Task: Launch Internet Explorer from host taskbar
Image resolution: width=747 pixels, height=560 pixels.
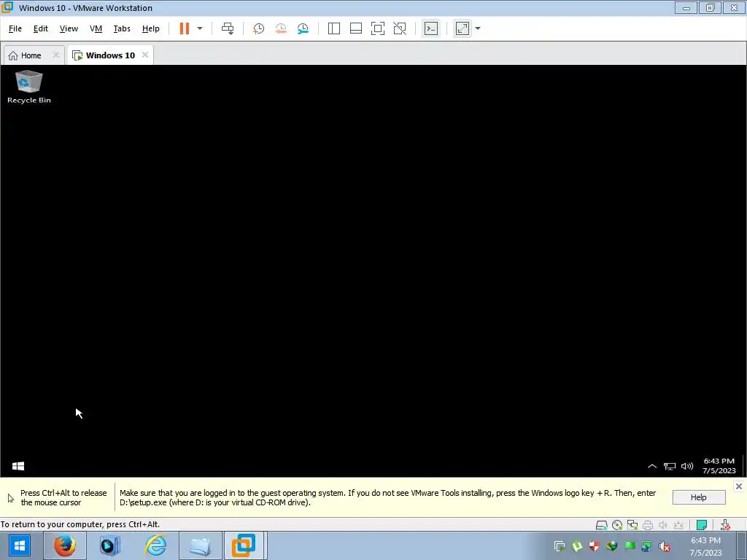Action: point(155,545)
